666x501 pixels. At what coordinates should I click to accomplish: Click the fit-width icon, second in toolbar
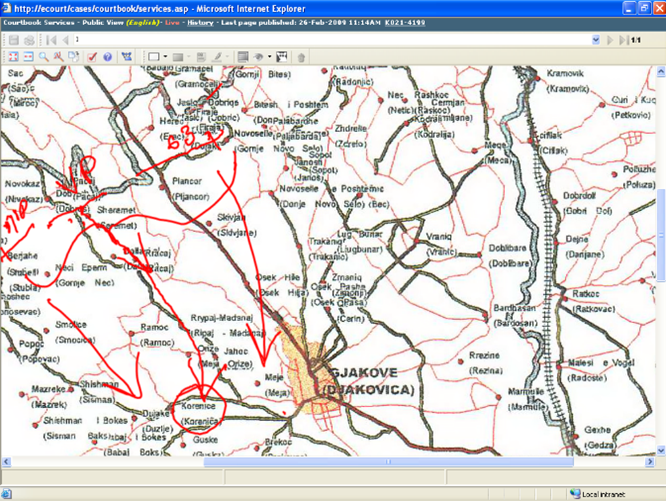[x=28, y=57]
